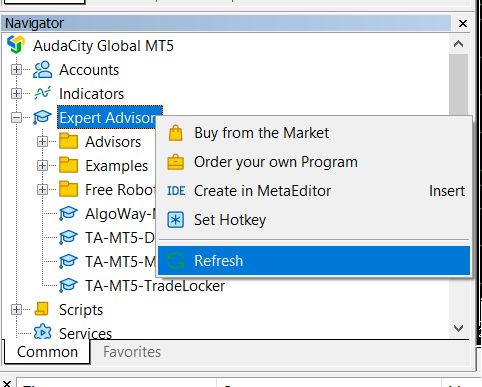482x387 pixels.
Task: Click the TA-MT5-TradeLocker cap icon
Action: click(68, 285)
